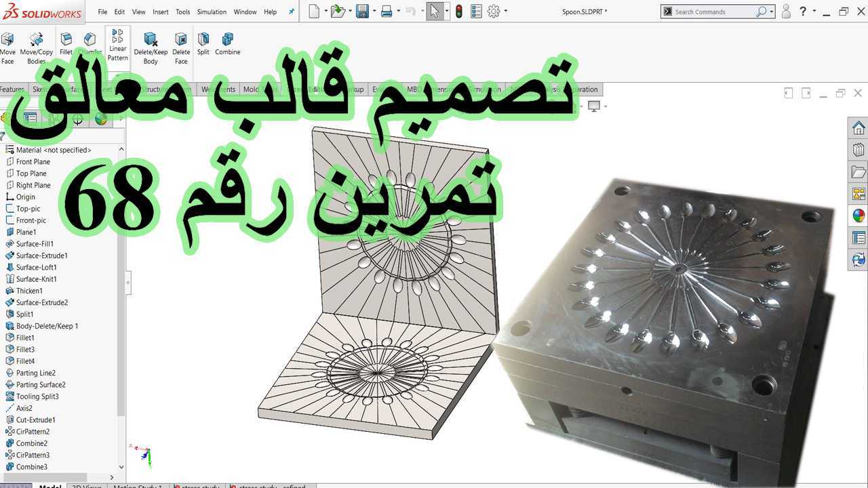The width and height of the screenshot is (868, 488).
Task: Expand the Options dropdown arrow
Action: 505,12
